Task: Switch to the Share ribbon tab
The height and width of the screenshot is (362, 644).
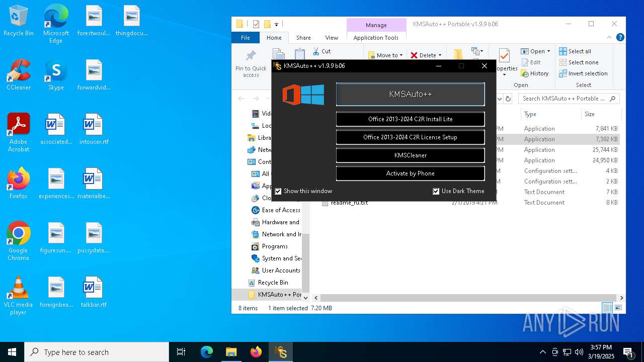Action: click(x=303, y=38)
